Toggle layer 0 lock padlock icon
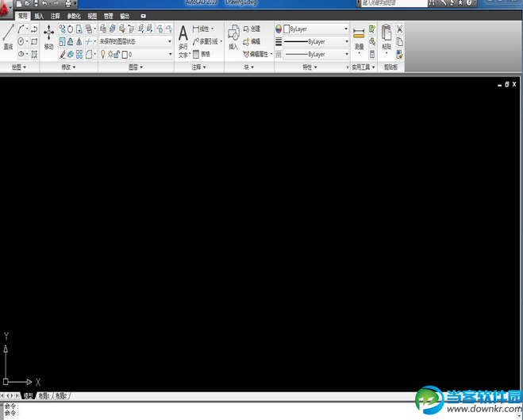 click(x=117, y=54)
